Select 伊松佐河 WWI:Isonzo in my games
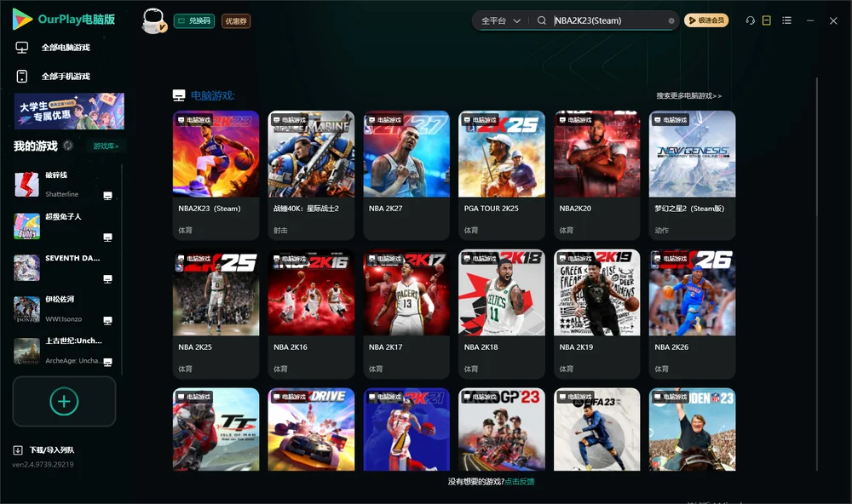 (64, 309)
